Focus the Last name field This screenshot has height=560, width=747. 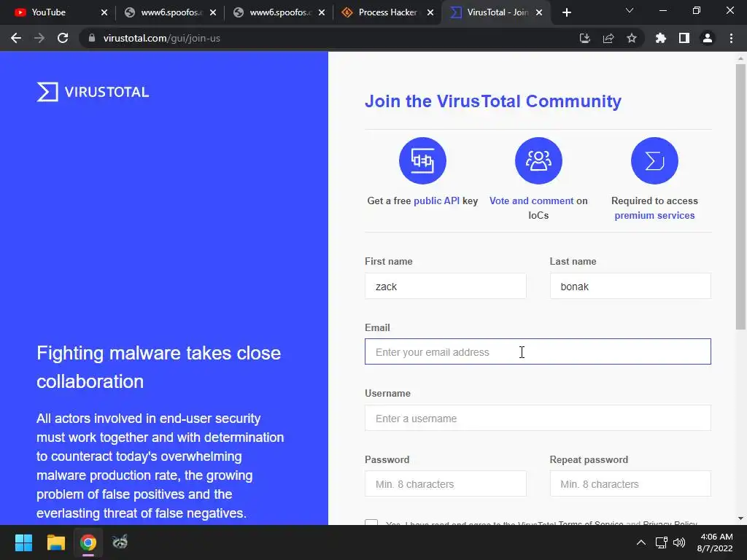[630, 286]
